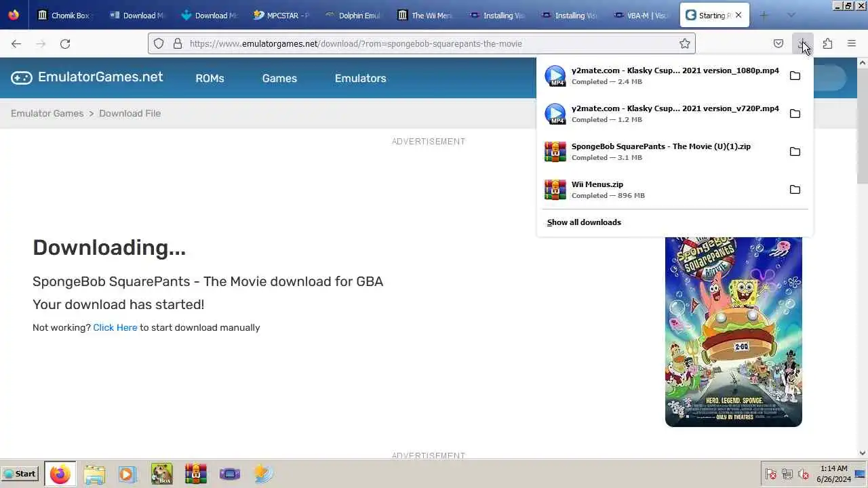This screenshot has width=868, height=488.
Task: Switch to the MPCSTAR tab
Action: pyautogui.click(x=282, y=15)
